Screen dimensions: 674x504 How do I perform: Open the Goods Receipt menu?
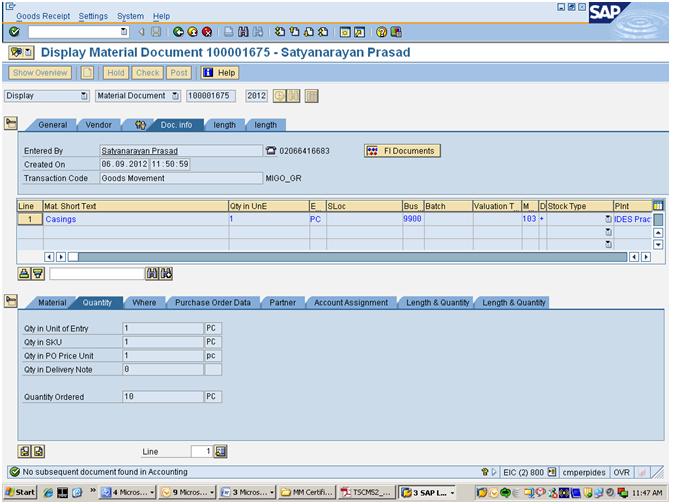[43, 16]
